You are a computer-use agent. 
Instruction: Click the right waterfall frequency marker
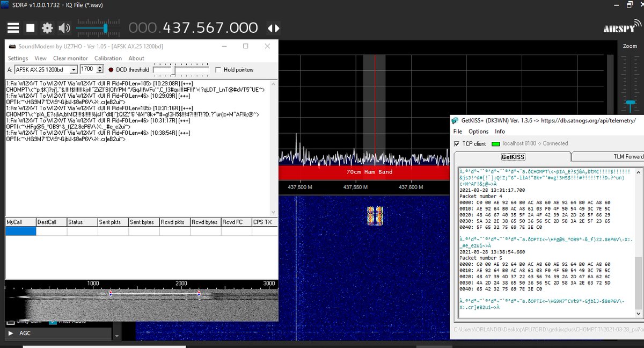tap(199, 293)
